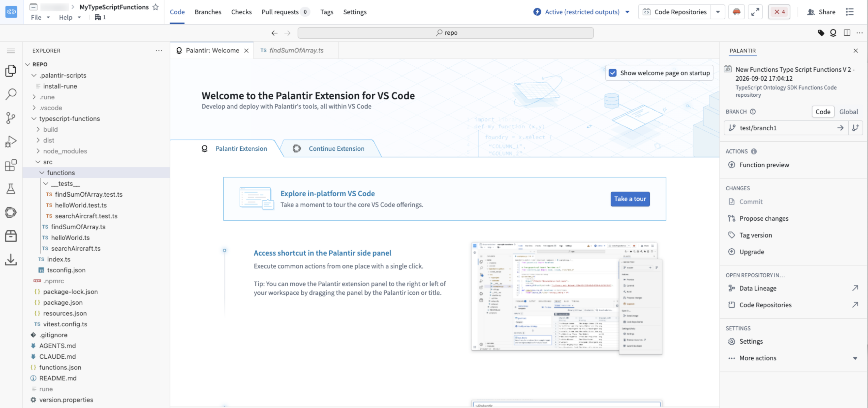Screen dimensions: 868x408
Task: Click the expand fullscreen arrows icon
Action: click(755, 12)
